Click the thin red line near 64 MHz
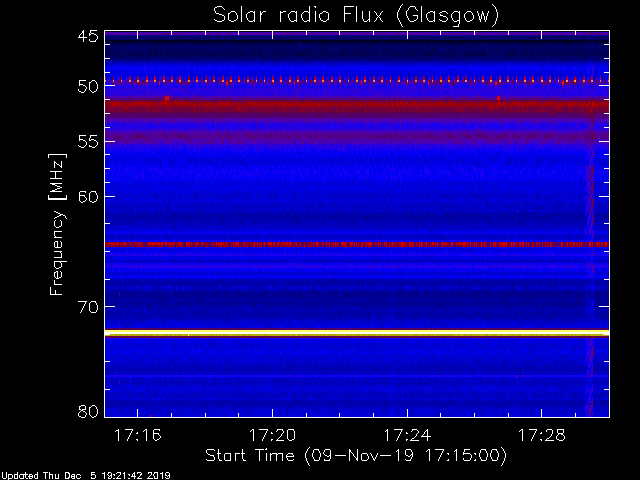The image size is (640, 480). click(357, 244)
